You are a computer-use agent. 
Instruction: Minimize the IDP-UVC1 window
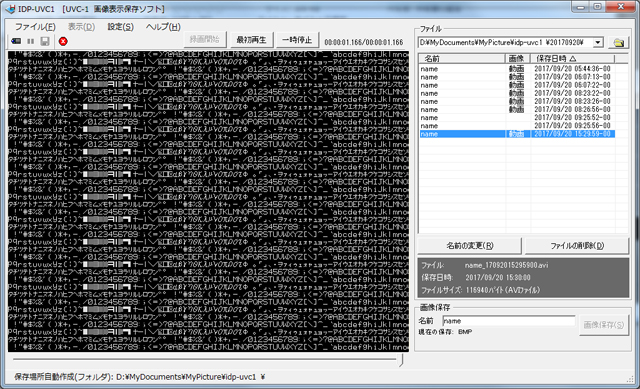coord(581,7)
